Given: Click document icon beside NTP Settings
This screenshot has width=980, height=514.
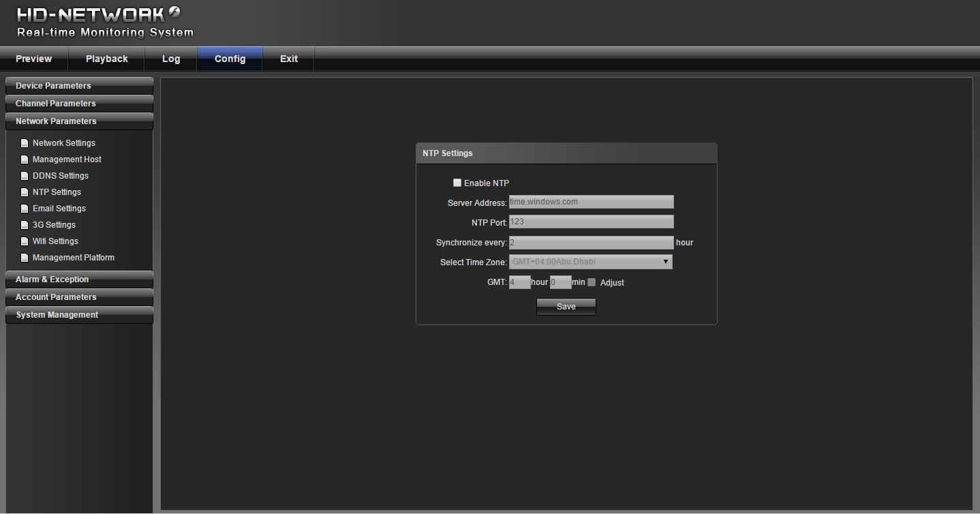Looking at the screenshot, I should click(25, 192).
